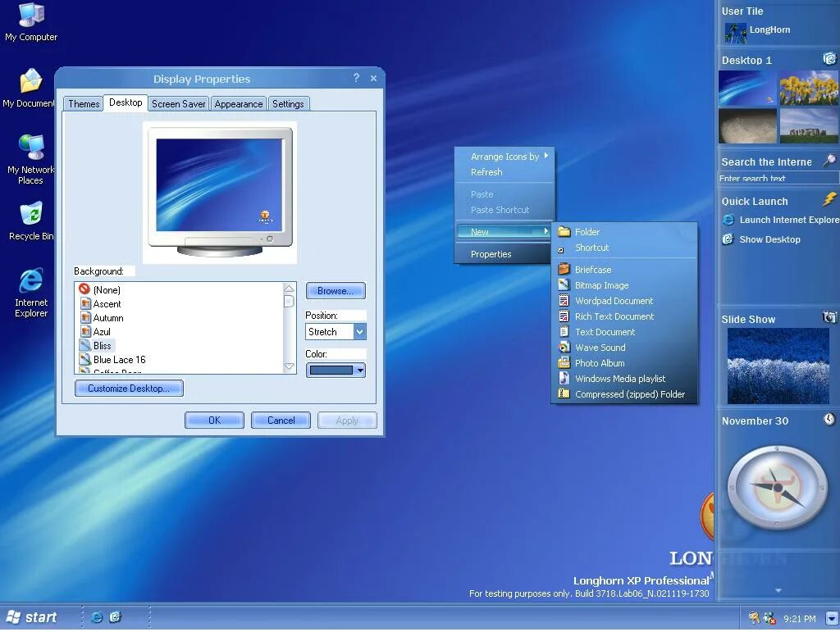
Task: Switch to the Screen Saver tab
Action: (x=178, y=104)
